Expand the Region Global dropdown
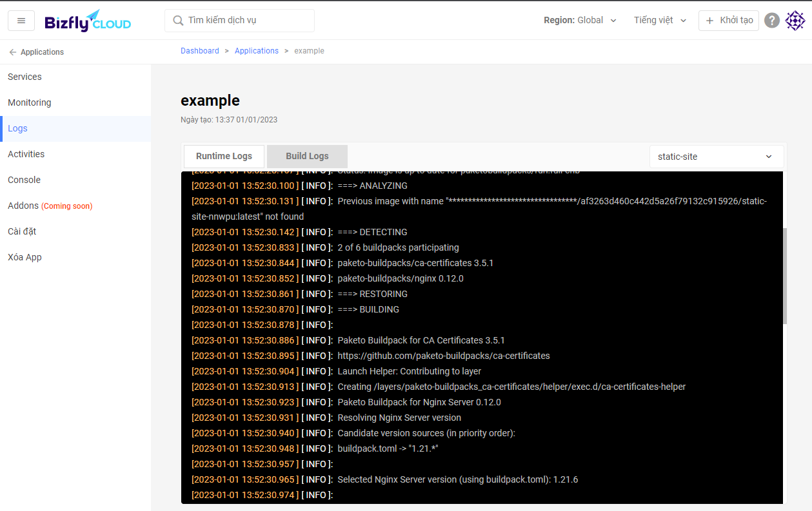812x511 pixels. point(580,21)
